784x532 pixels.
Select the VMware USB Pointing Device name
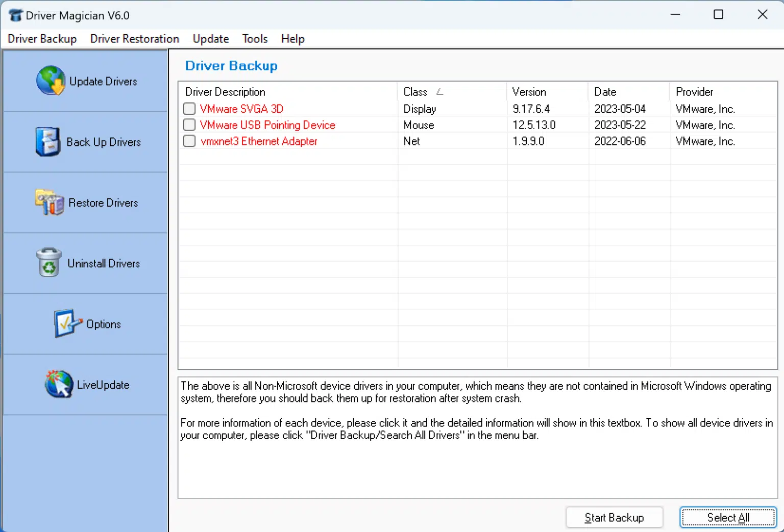click(267, 125)
